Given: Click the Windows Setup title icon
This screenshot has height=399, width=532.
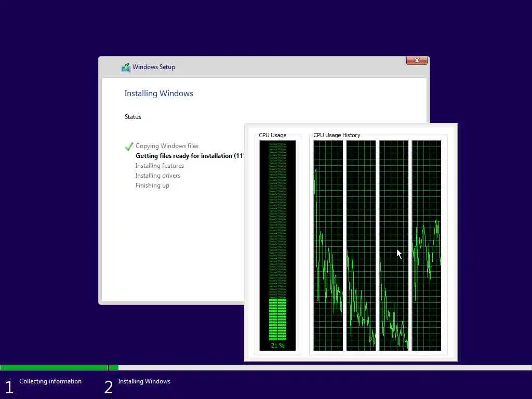Looking at the screenshot, I should [x=126, y=68].
